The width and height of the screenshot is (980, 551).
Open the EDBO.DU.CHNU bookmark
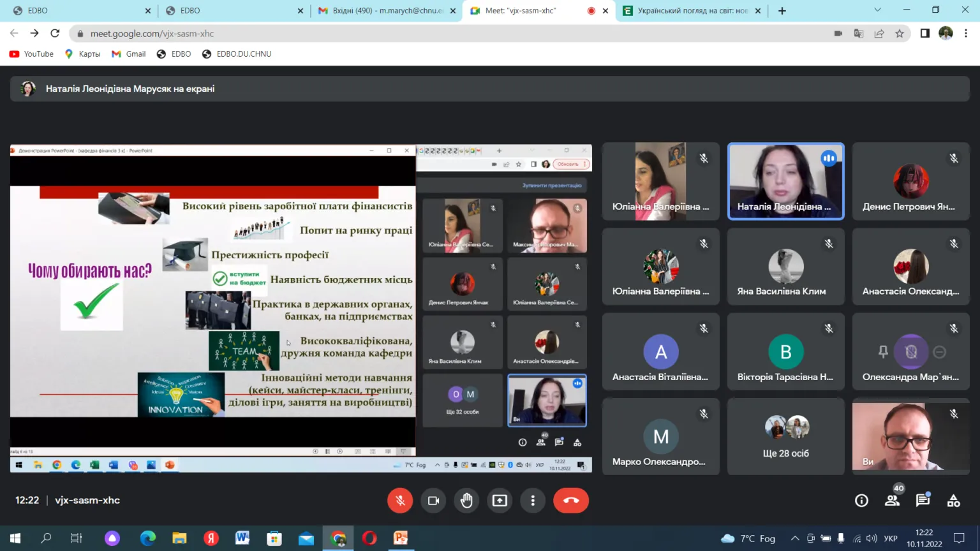tap(237, 54)
